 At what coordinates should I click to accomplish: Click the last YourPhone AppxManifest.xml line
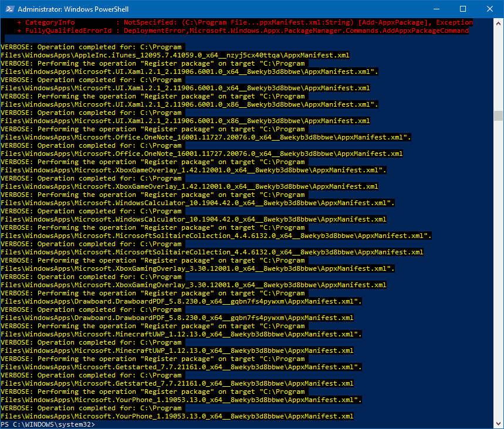pos(177,416)
